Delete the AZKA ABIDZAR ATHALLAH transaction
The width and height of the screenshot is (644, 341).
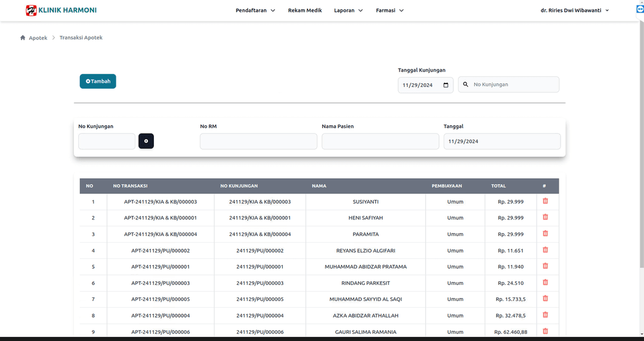(546, 315)
